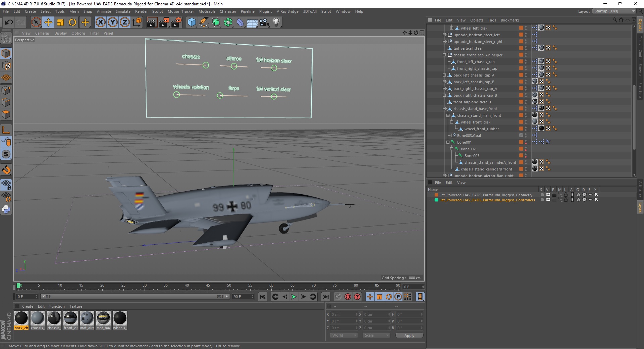This screenshot has height=349, width=644.
Task: Click the flaps slider knob in the viewport
Action: [220, 96]
